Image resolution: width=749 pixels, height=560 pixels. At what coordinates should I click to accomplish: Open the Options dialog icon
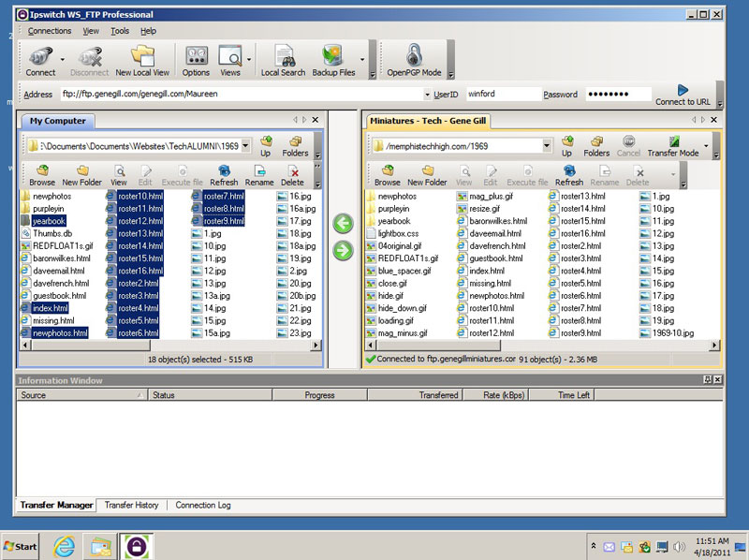[196, 61]
